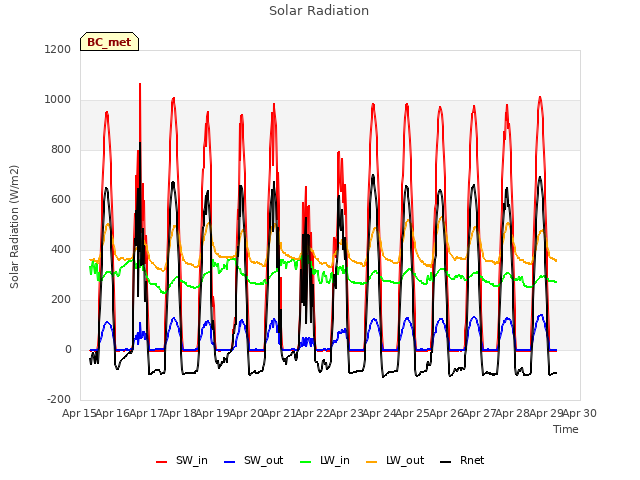The height and width of the screenshot is (480, 640).
Task: Click the Solar Radiation (W/m2) y-axis label
Action: pos(14,227)
